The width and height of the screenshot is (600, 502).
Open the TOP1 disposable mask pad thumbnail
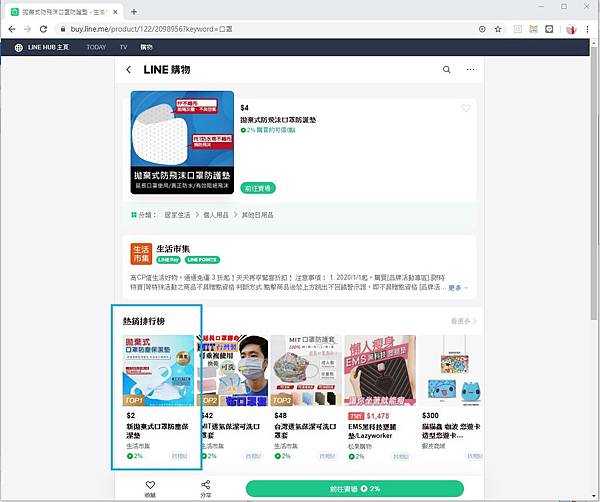point(158,370)
